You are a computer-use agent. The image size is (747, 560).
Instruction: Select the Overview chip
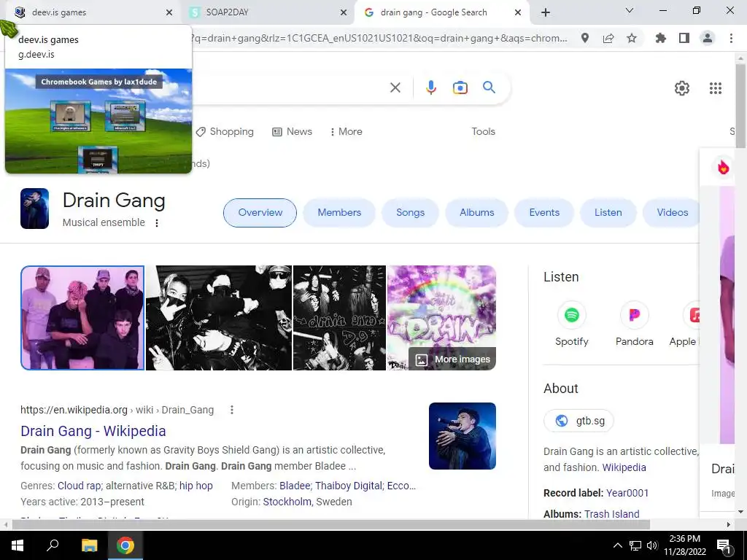click(x=260, y=213)
